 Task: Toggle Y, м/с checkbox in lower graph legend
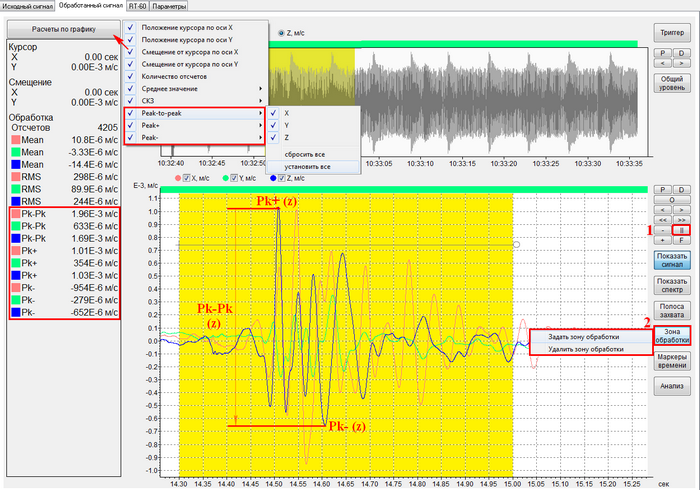234,177
